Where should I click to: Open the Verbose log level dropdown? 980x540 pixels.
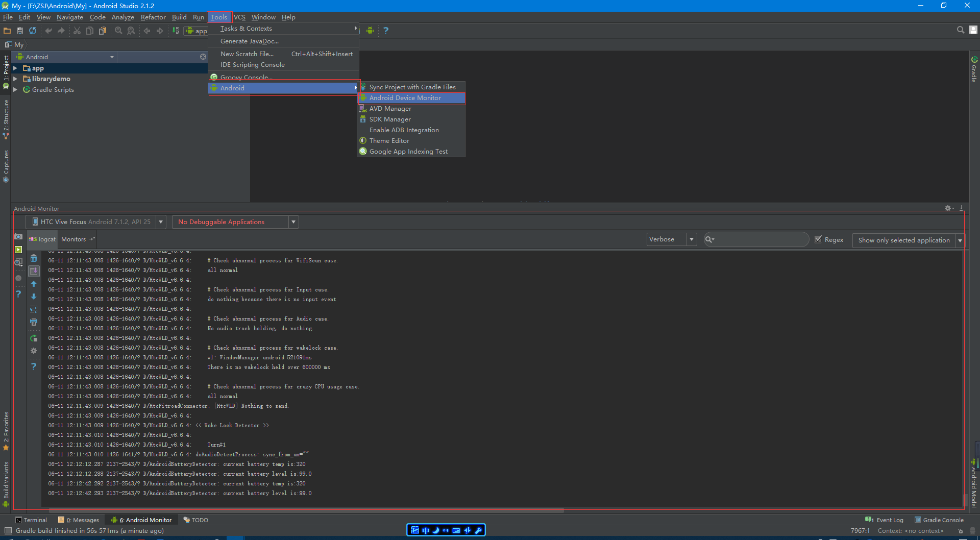(672, 239)
